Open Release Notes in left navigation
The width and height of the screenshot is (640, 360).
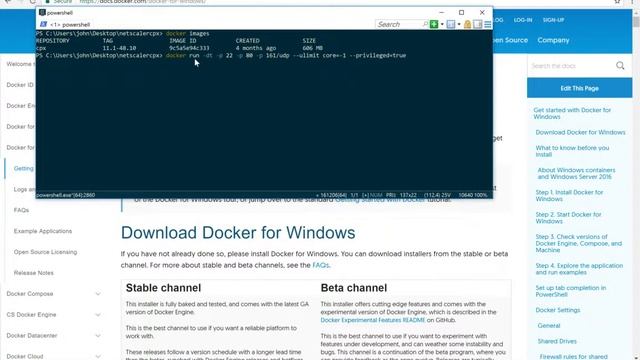pos(33,273)
